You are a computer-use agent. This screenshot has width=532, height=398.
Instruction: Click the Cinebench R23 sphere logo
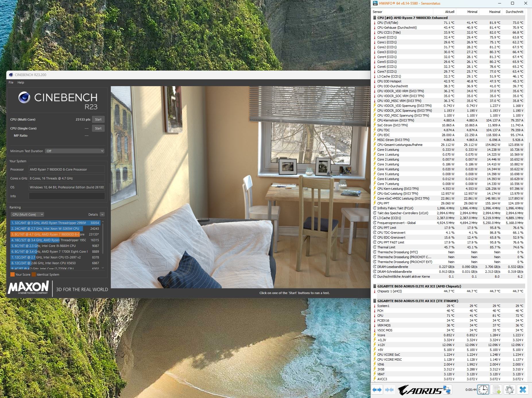24,98
